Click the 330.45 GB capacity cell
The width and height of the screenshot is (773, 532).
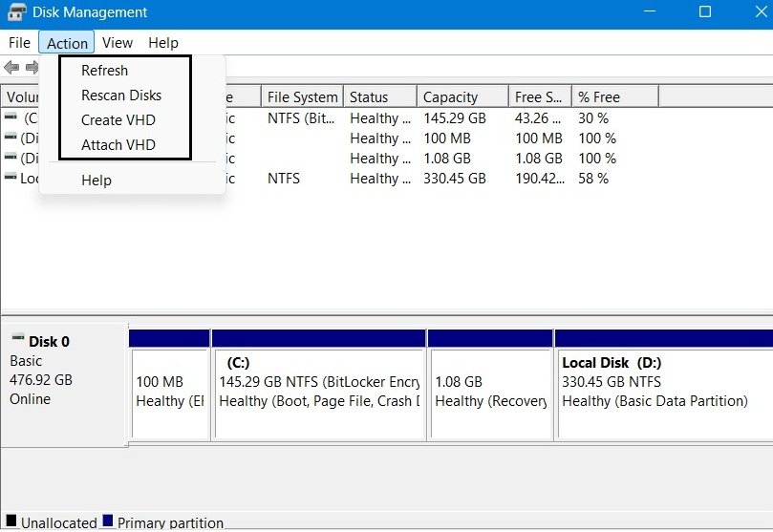(455, 179)
